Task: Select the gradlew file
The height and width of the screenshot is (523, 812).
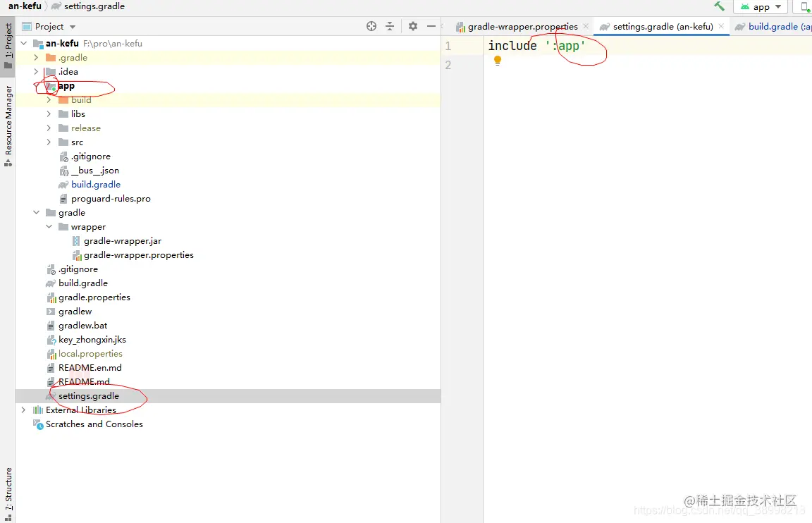Action: click(x=75, y=312)
